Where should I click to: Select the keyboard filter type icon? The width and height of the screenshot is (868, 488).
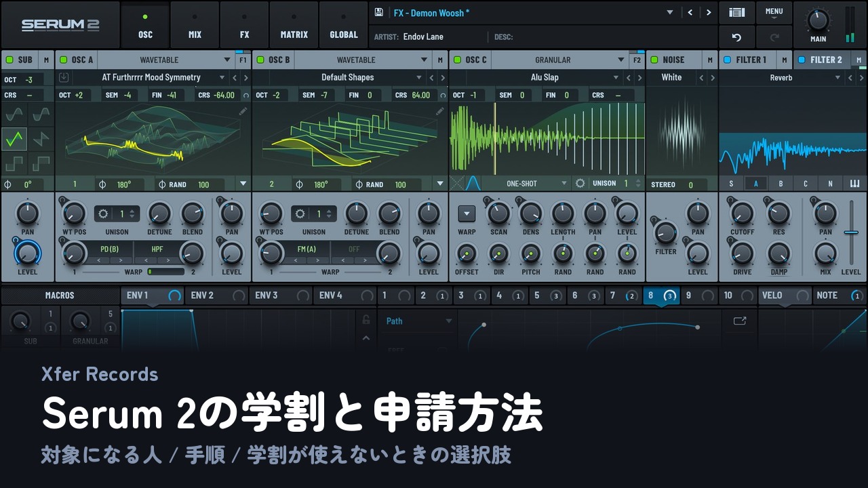(854, 184)
